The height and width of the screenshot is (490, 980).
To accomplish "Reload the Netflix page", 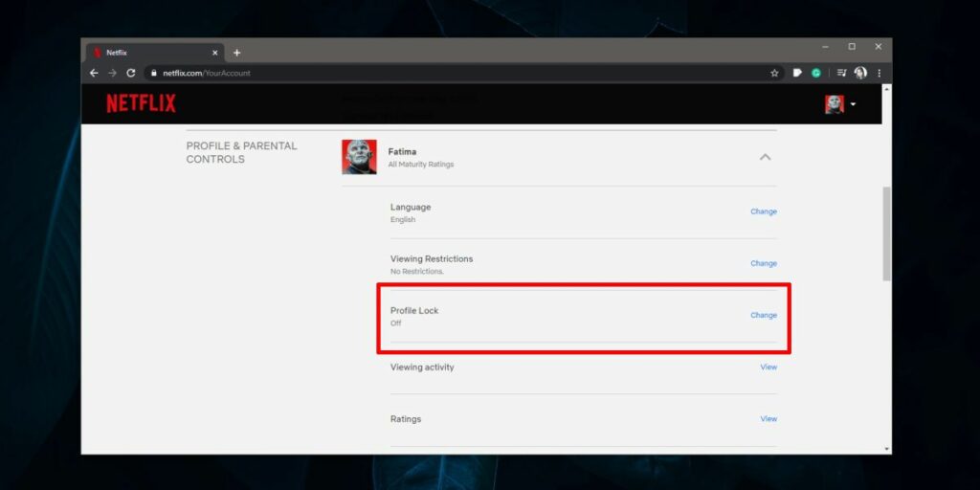I will (x=130, y=73).
